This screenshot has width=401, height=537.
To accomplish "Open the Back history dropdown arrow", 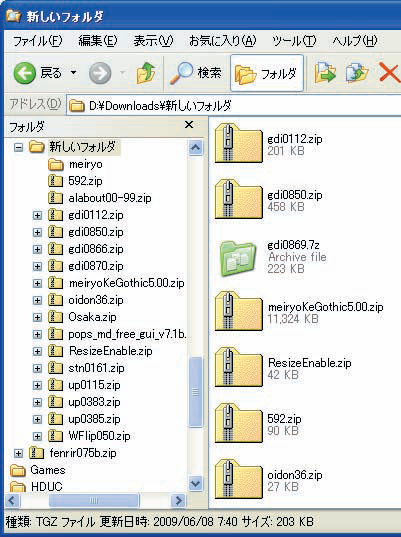I will click(x=73, y=73).
